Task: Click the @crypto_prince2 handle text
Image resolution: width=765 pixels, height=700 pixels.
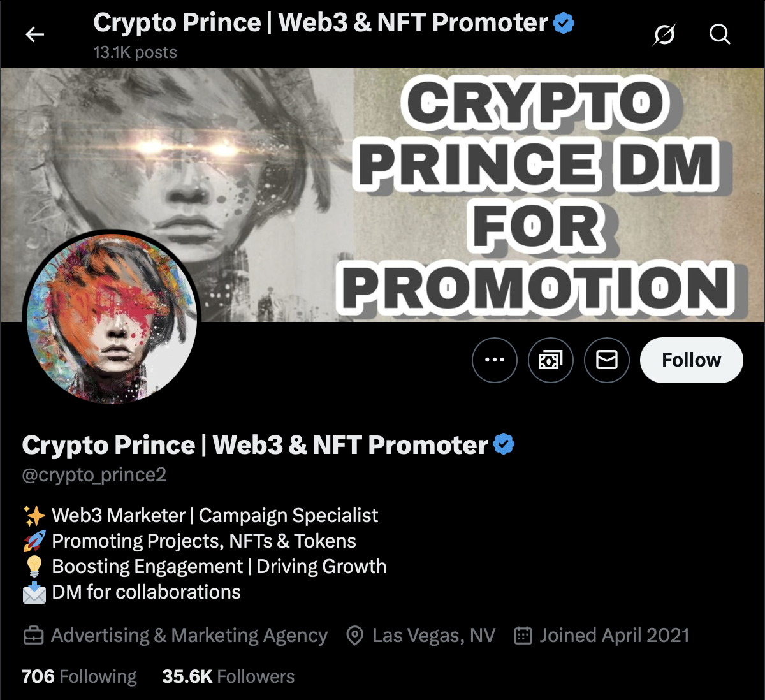Action: (93, 474)
